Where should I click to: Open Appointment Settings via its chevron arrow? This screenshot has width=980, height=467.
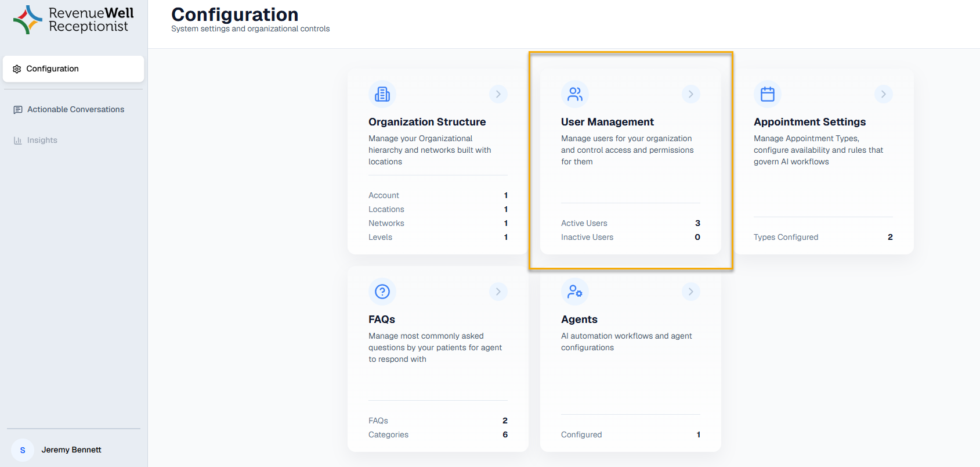tap(884, 94)
